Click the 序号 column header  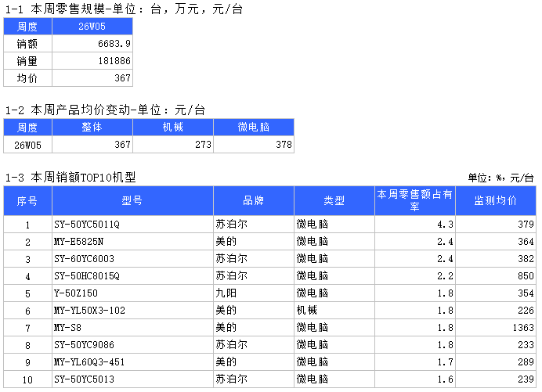tap(27, 201)
